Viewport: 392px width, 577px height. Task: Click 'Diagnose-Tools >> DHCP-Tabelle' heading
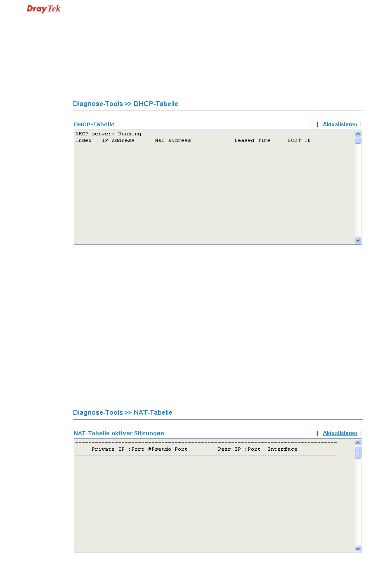click(x=125, y=104)
